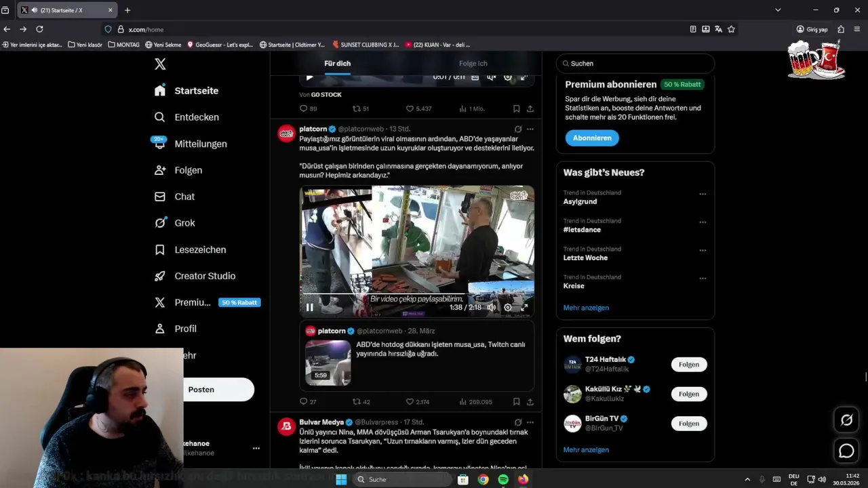
Task: View analytics of platcorn post 269.095
Action: [x=475, y=402]
